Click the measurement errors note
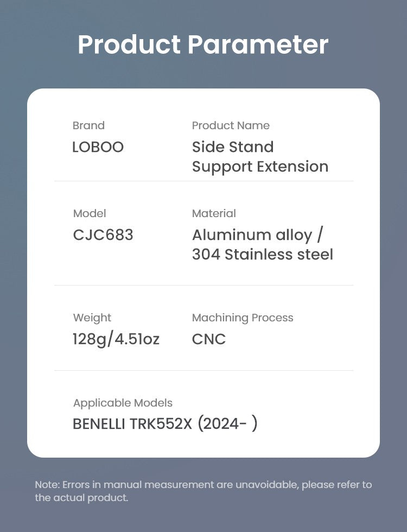407x532 pixels. point(203,491)
